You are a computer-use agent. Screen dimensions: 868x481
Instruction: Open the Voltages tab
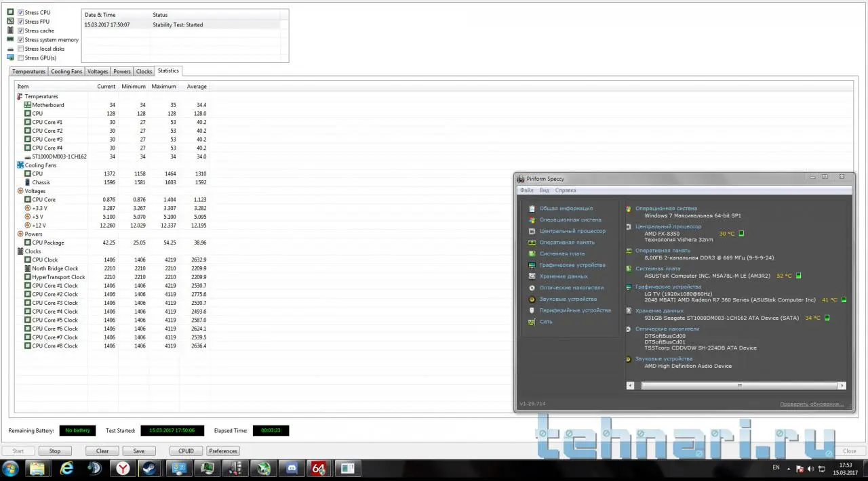(x=98, y=71)
